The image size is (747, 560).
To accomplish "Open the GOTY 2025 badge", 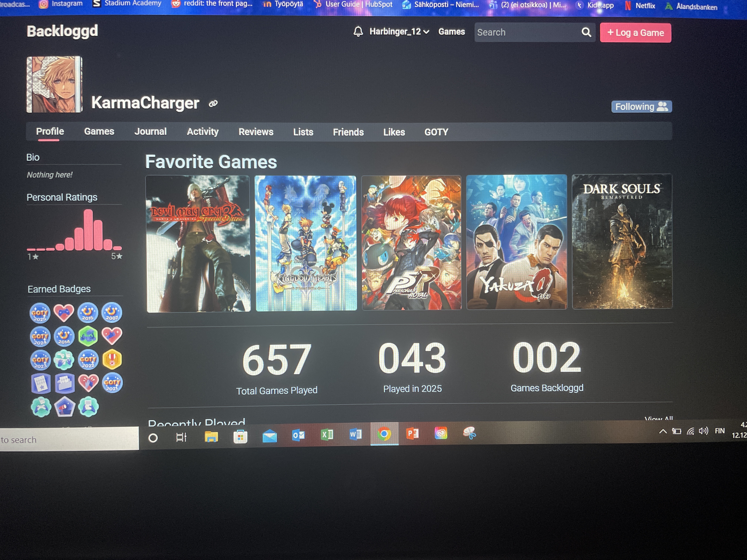I will [x=40, y=313].
